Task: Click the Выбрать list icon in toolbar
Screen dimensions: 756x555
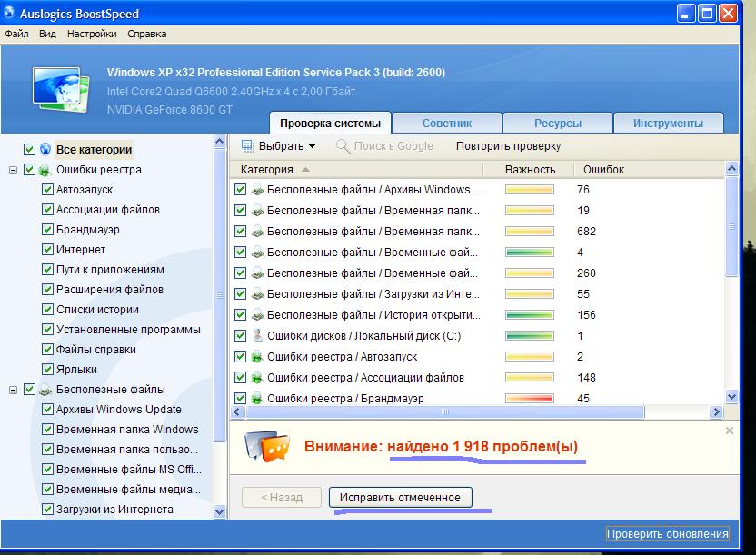Action: 248,146
